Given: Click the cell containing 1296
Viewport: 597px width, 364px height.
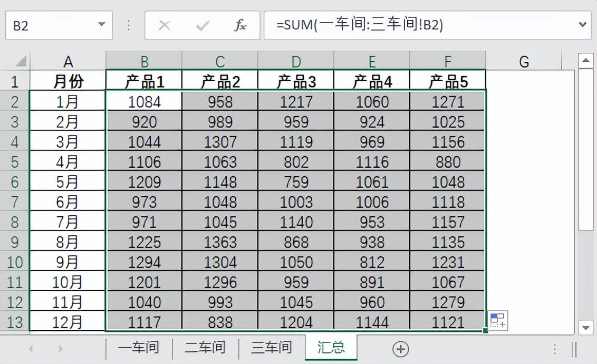Looking at the screenshot, I should [x=220, y=282].
